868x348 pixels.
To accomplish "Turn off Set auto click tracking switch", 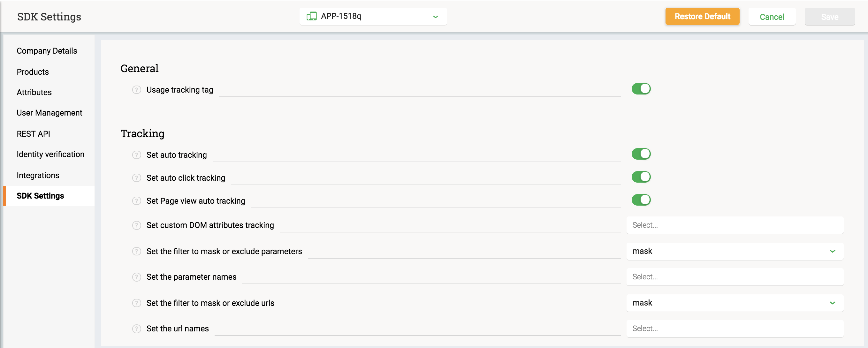I will (x=641, y=177).
